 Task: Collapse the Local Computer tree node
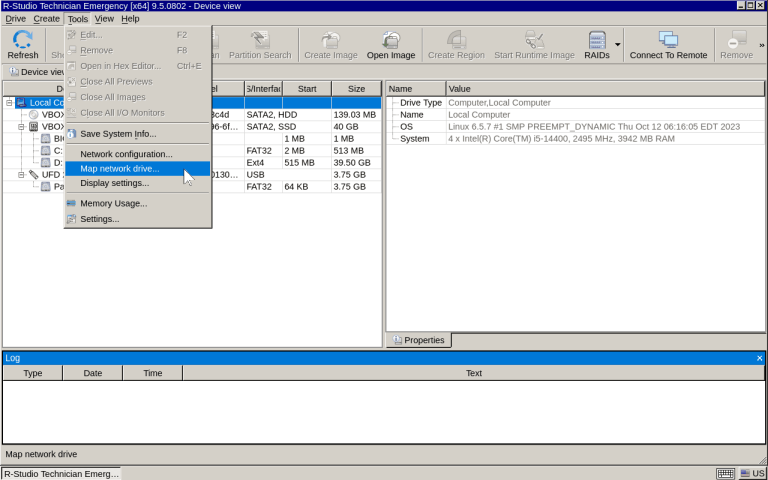point(9,102)
